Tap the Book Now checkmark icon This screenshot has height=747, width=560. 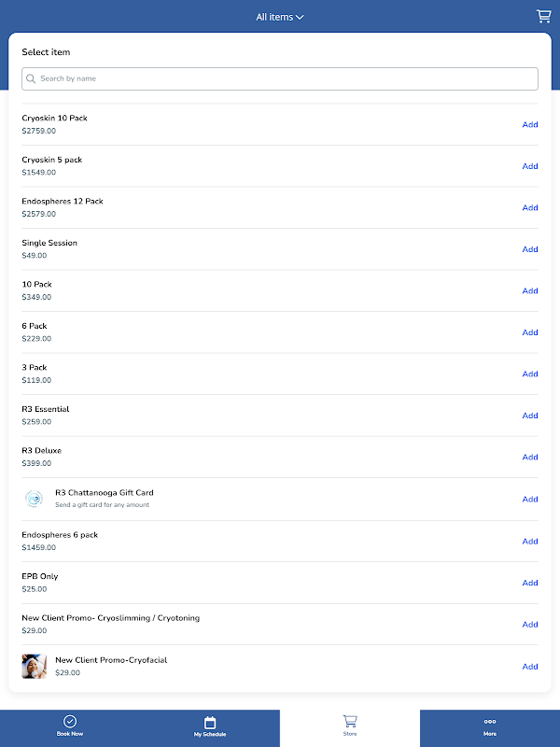pyautogui.click(x=70, y=721)
